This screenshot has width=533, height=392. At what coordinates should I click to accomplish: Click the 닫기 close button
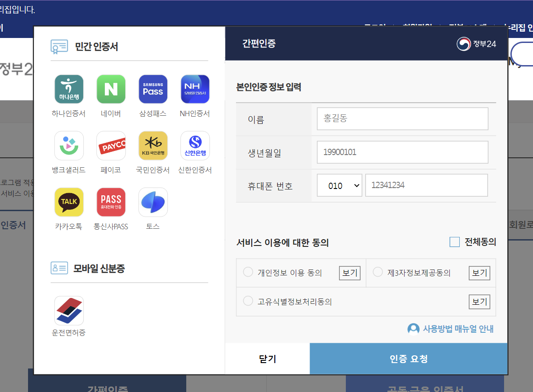[268, 359]
